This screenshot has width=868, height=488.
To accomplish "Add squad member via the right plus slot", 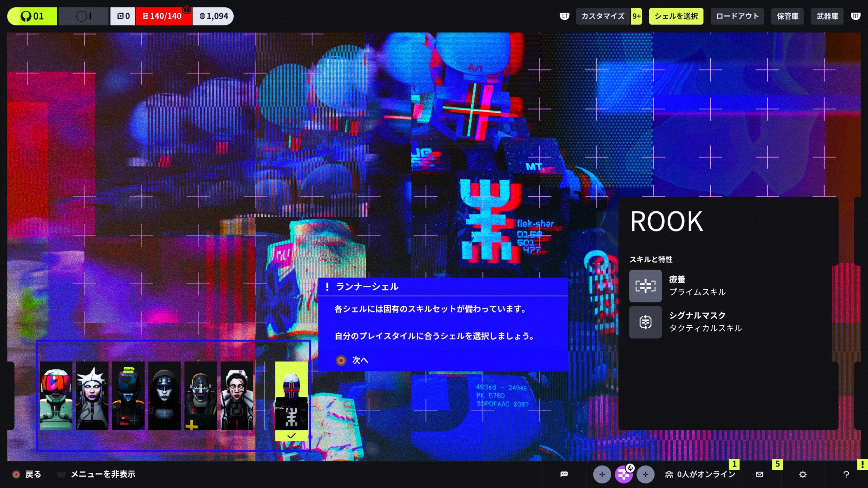I will (x=645, y=474).
